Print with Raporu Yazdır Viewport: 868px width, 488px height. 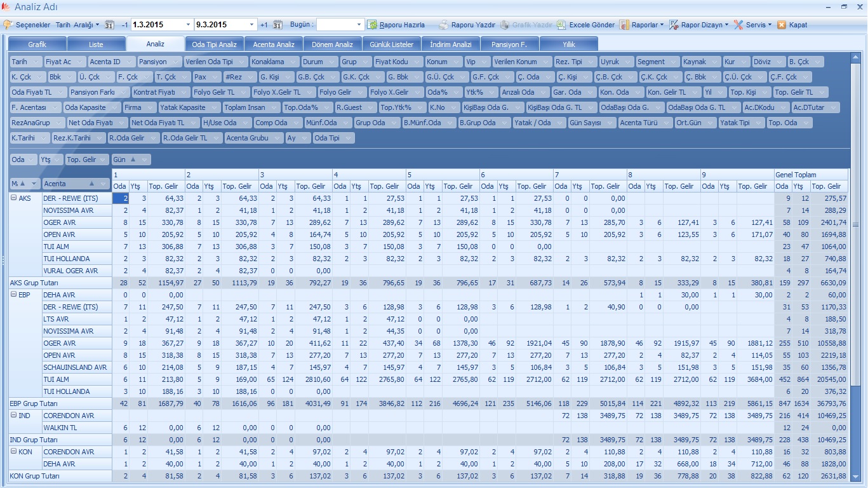467,25
